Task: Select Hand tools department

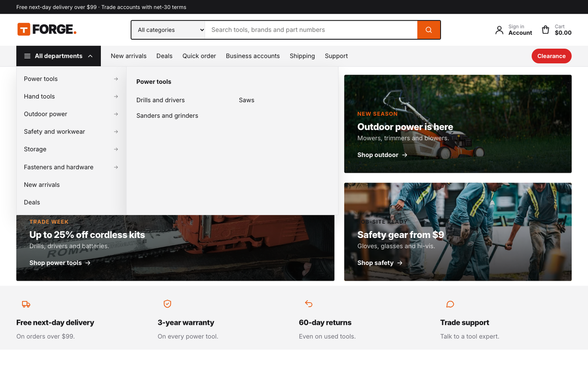Action: coord(71,97)
